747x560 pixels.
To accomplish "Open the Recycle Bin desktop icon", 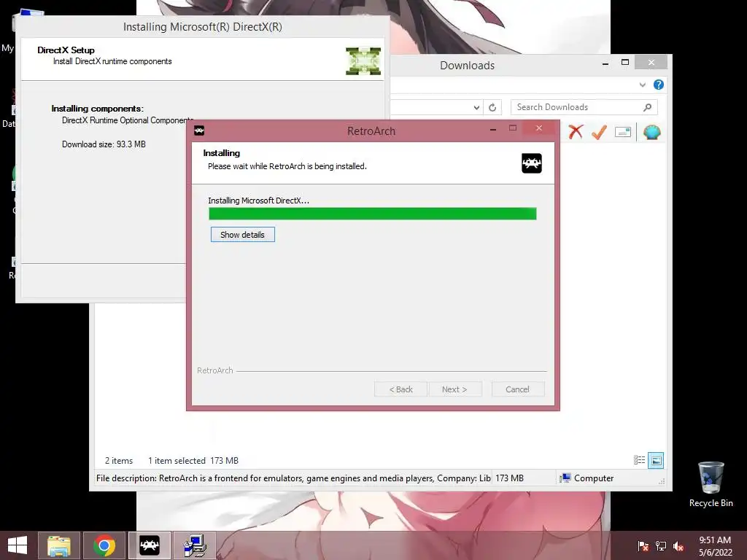I will [711, 484].
